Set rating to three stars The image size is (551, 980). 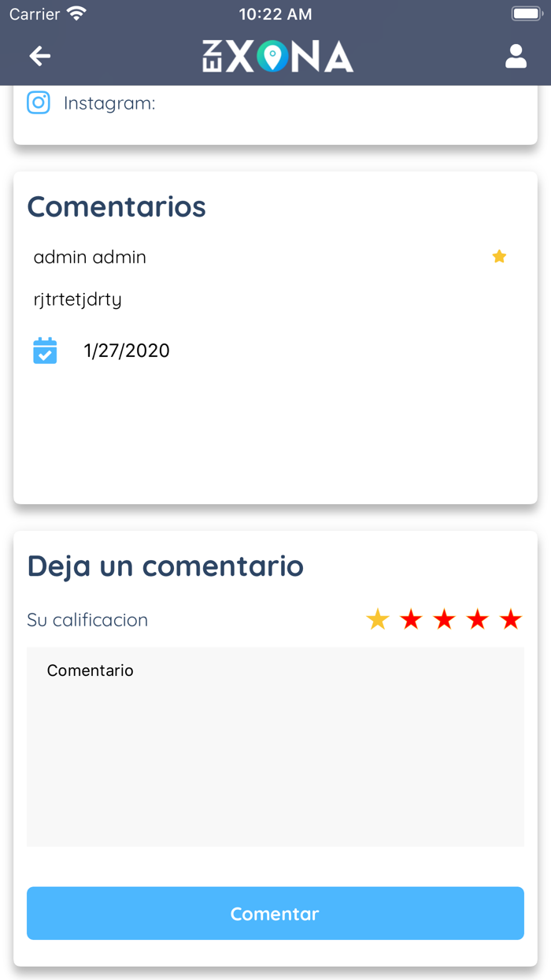445,620
